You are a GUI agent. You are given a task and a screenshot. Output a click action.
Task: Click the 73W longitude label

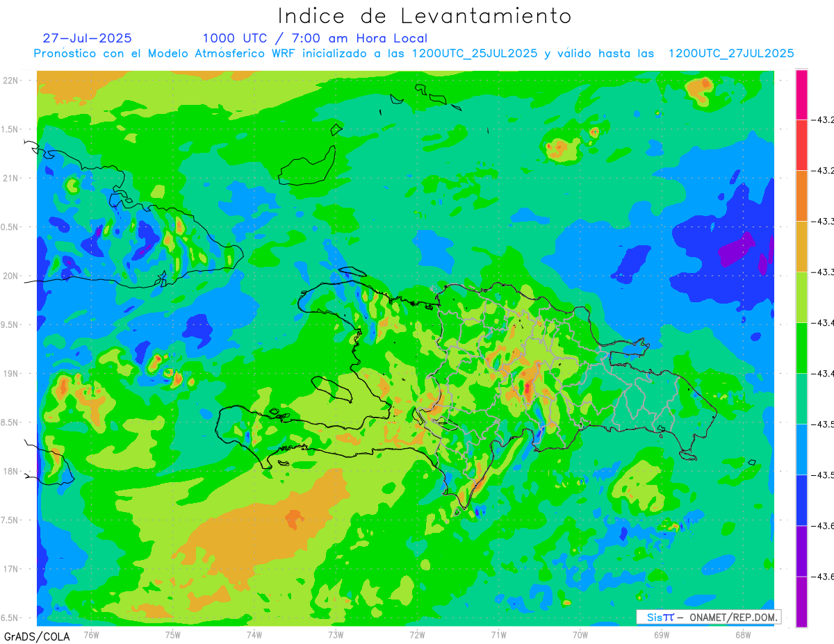pos(336,634)
